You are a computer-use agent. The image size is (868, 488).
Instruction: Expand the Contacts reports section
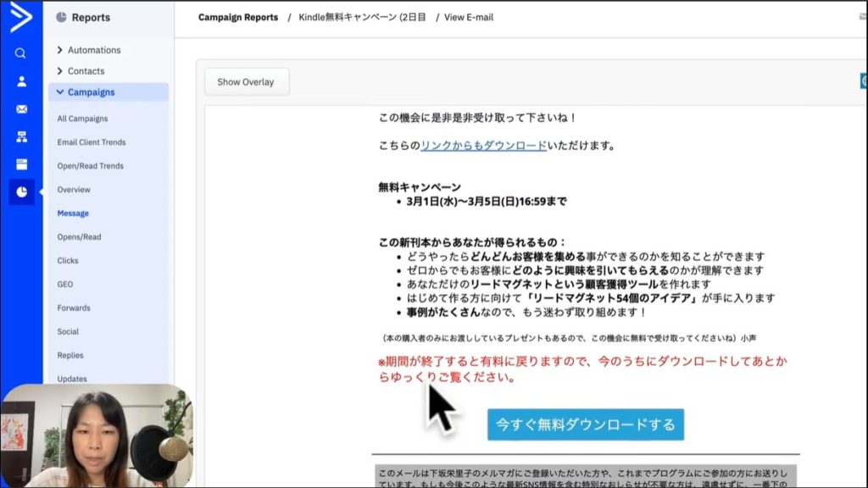point(86,71)
